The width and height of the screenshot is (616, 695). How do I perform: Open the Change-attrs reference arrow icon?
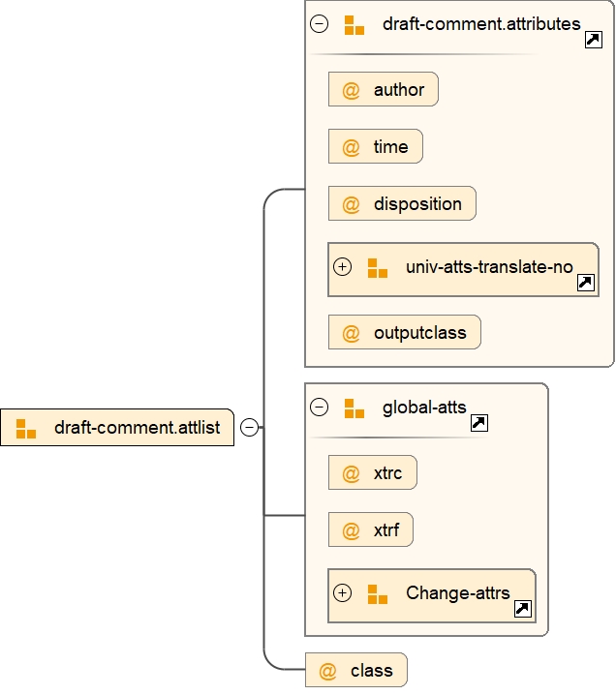522,608
